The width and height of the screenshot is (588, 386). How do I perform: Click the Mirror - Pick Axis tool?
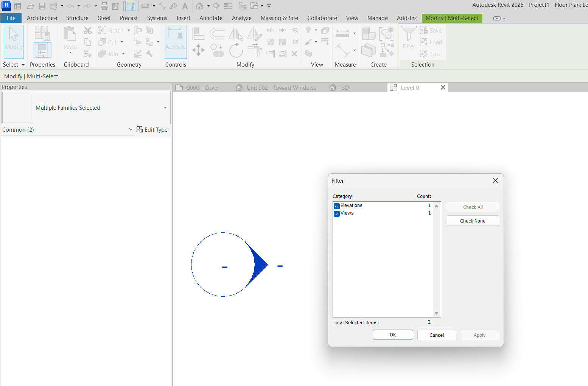point(236,33)
